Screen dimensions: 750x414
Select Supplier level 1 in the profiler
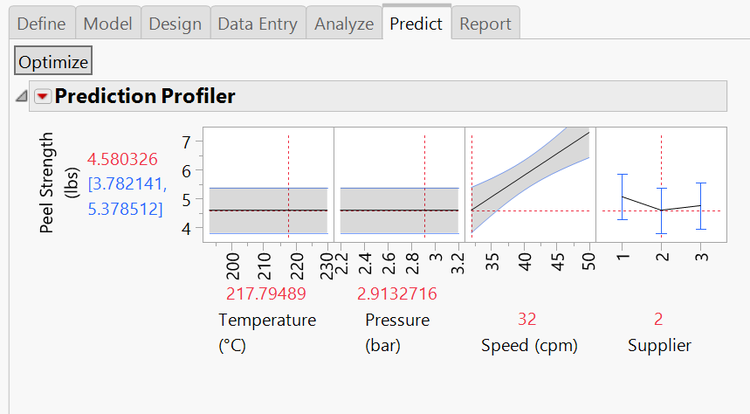click(x=622, y=197)
